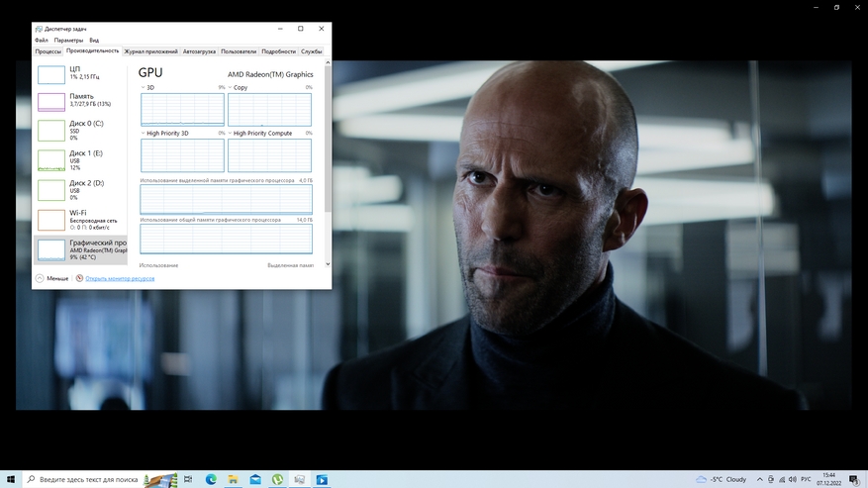This screenshot has height=488, width=868.
Task: Show hidden system tray icons
Action: 759,479
